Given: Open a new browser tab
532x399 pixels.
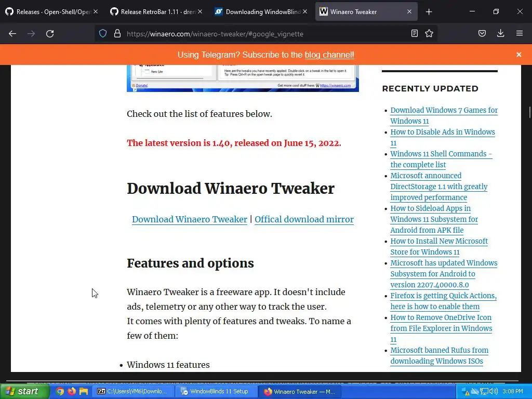Looking at the screenshot, I should (x=429, y=12).
